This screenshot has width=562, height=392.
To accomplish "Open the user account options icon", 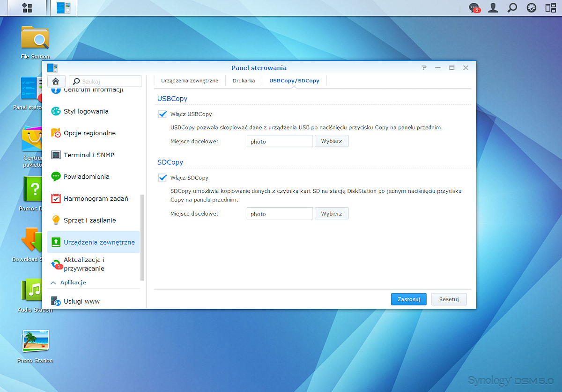I will coord(493,7).
